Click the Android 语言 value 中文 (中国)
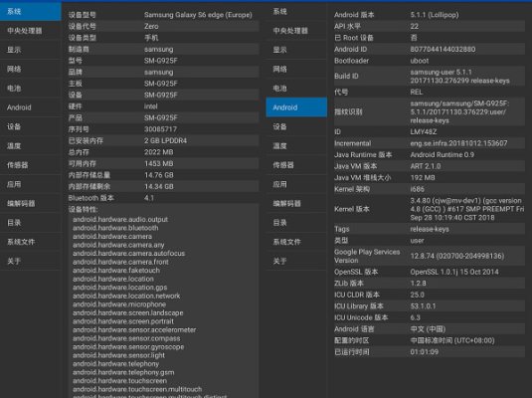 click(428, 329)
